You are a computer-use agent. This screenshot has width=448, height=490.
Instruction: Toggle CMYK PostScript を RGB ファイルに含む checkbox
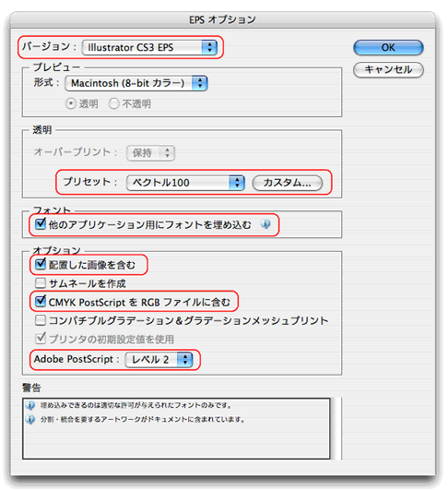tap(41, 302)
